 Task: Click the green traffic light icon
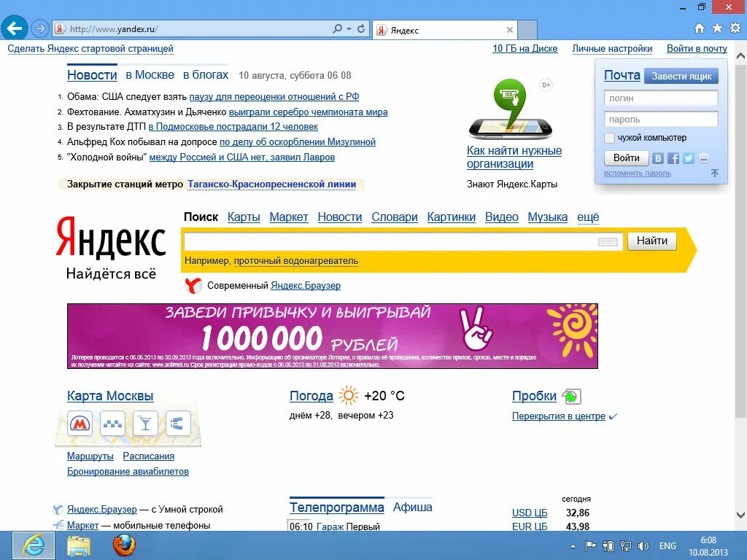point(572,396)
